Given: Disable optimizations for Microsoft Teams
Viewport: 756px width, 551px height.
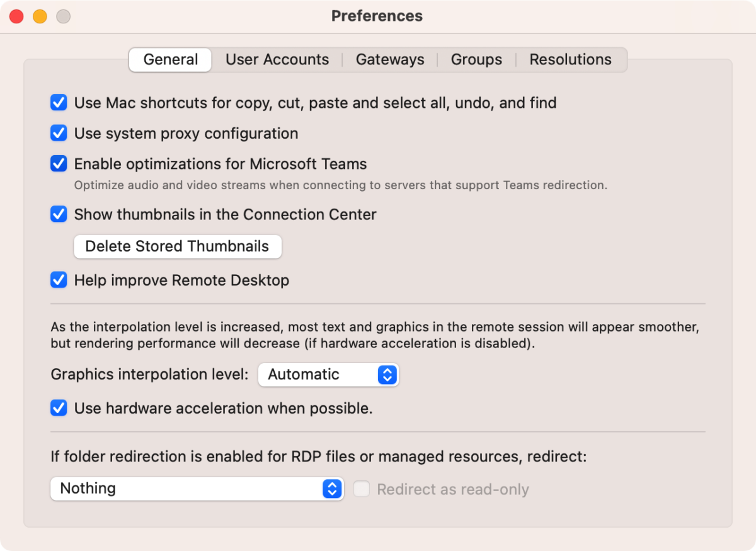Looking at the screenshot, I should [59, 164].
